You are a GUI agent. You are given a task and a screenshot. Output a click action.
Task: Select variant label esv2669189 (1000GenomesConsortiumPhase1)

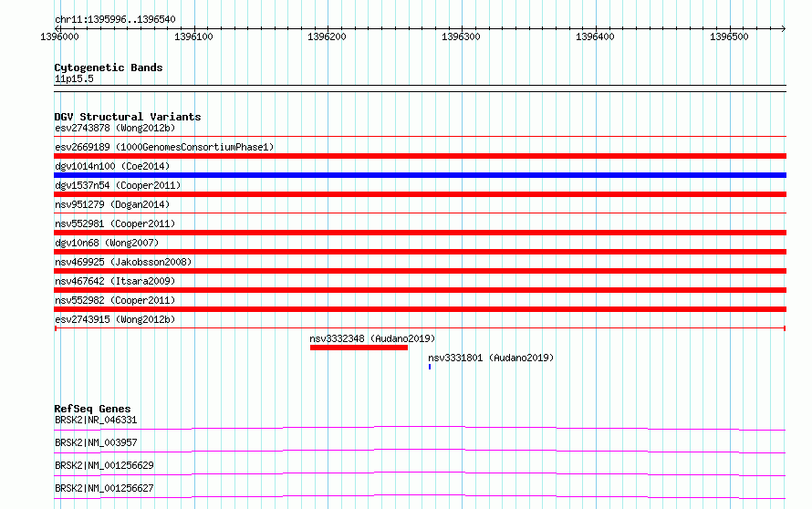pos(164,147)
